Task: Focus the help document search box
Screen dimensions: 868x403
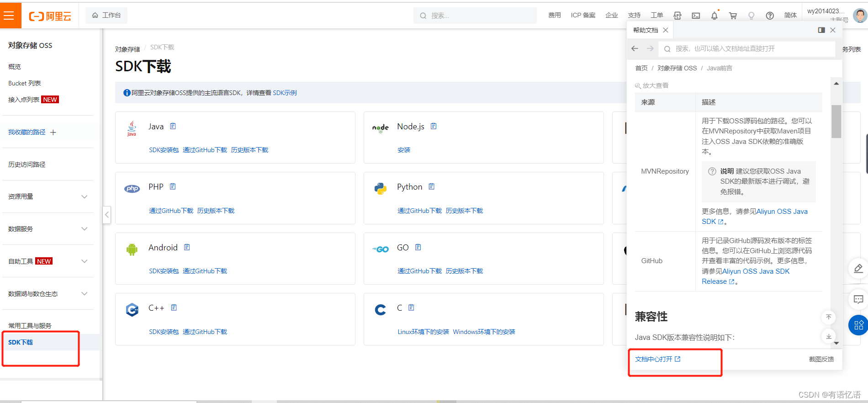Action: pyautogui.click(x=747, y=48)
